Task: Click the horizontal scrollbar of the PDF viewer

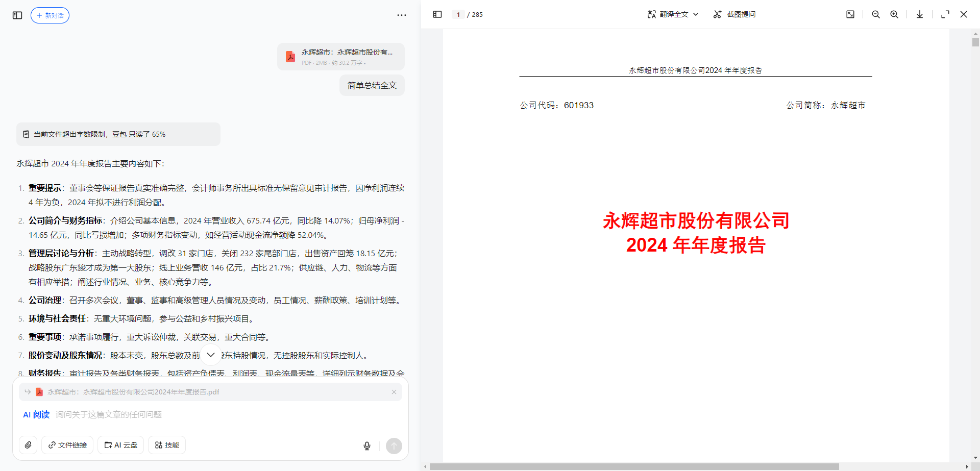Action: click(634, 466)
